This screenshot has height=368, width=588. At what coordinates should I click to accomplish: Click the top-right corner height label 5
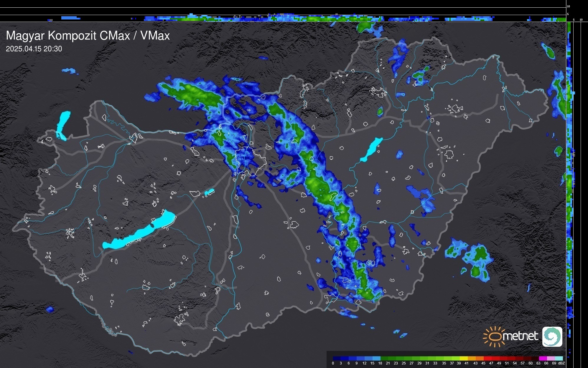point(568,14)
